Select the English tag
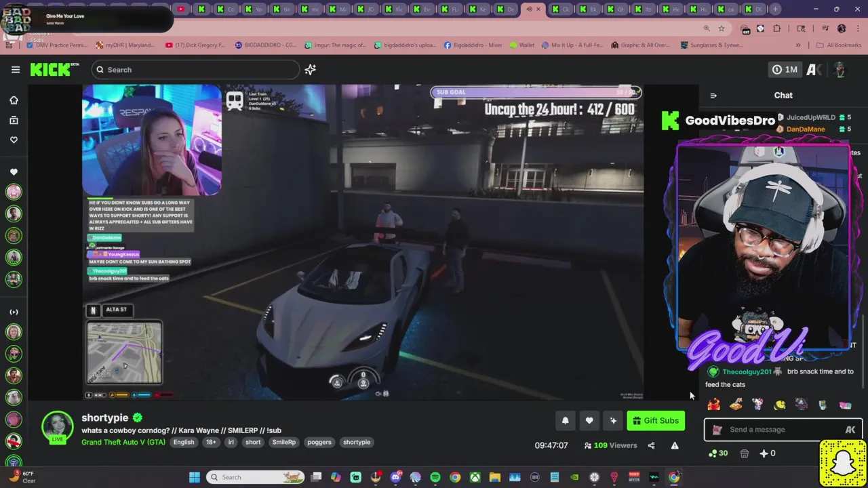 pos(183,442)
